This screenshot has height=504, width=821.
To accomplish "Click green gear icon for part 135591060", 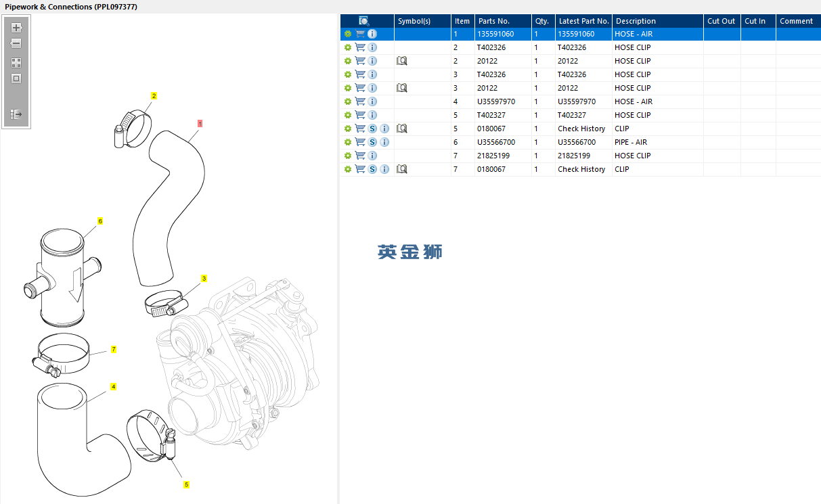I will coord(348,34).
